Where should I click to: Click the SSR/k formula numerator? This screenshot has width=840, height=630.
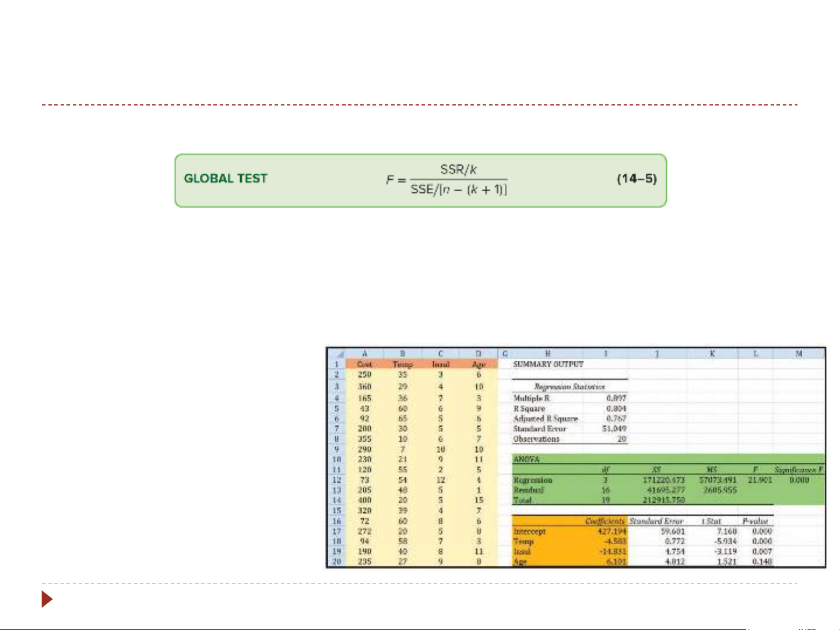click(x=458, y=170)
